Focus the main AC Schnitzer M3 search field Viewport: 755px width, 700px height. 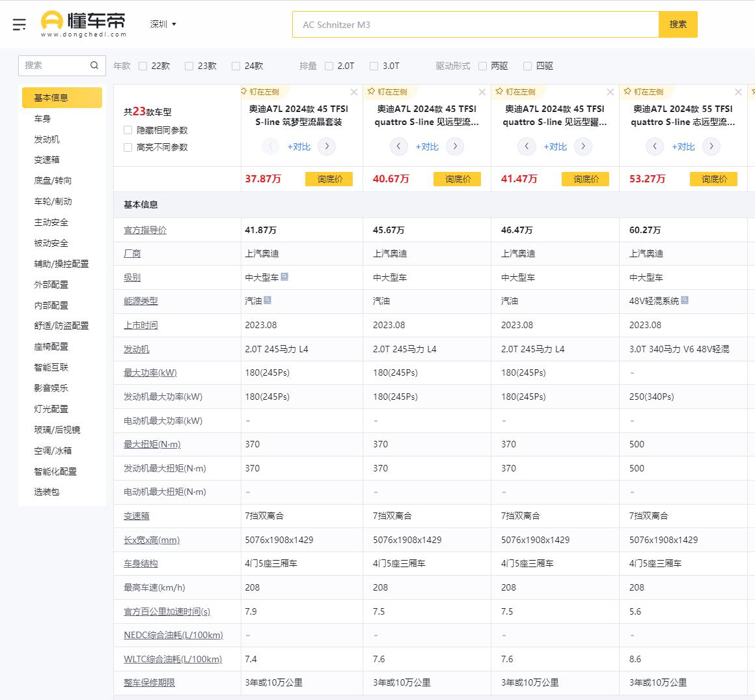click(475, 25)
